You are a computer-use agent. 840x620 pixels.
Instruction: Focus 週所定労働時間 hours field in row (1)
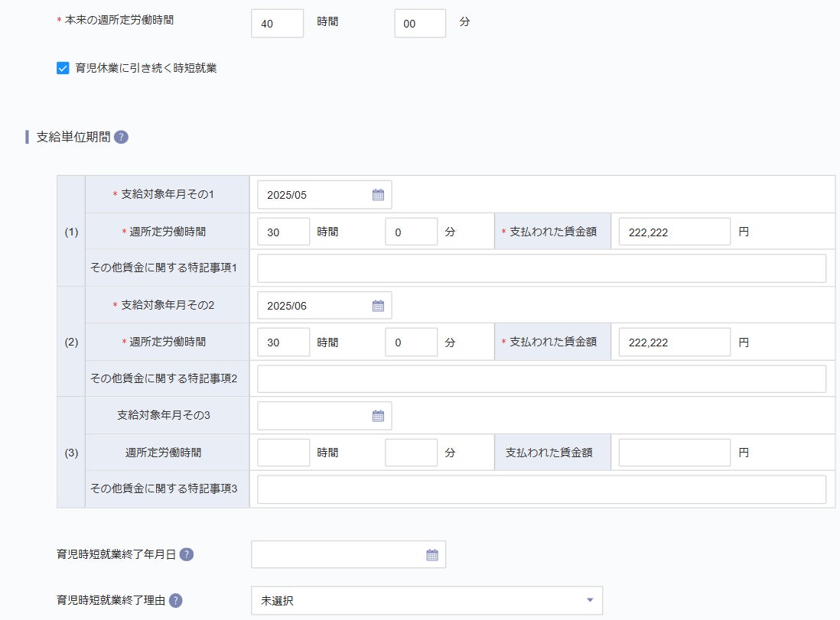pyautogui.click(x=283, y=232)
